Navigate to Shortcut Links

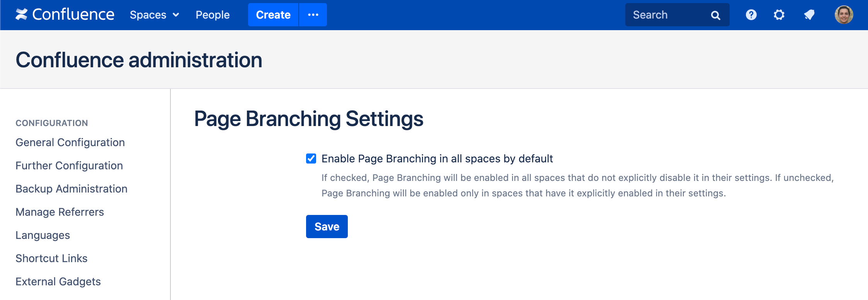click(51, 258)
